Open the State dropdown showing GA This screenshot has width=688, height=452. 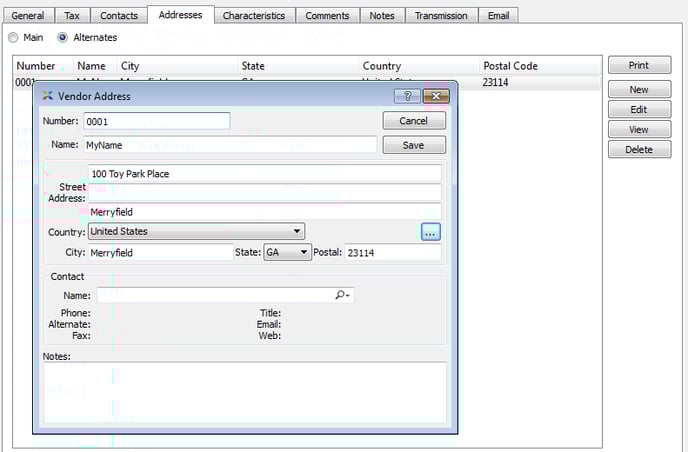coord(287,252)
